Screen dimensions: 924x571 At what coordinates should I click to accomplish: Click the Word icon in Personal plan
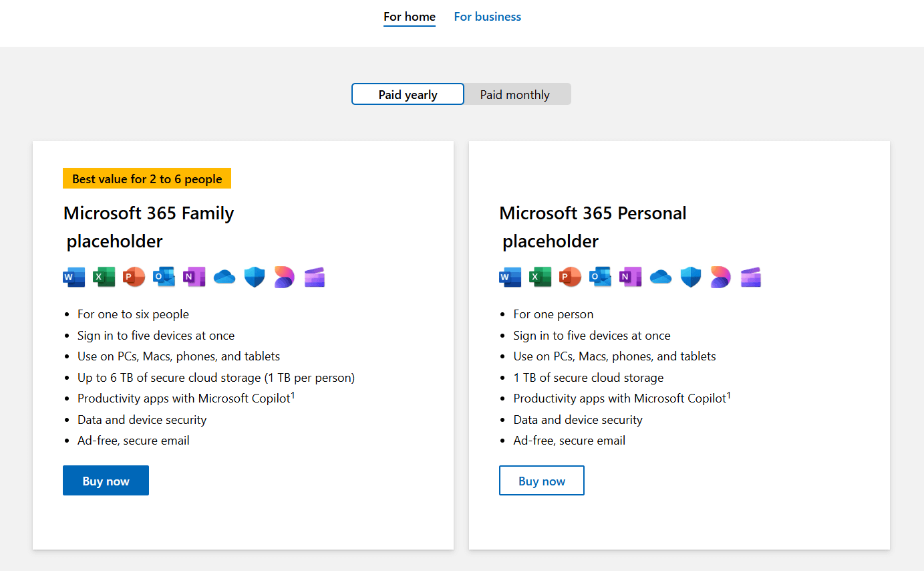(x=510, y=277)
